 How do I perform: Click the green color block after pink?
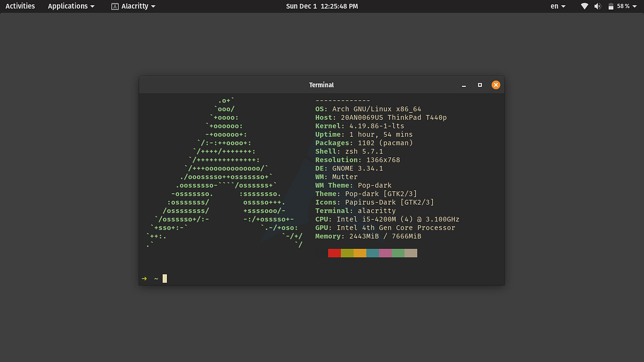398,253
